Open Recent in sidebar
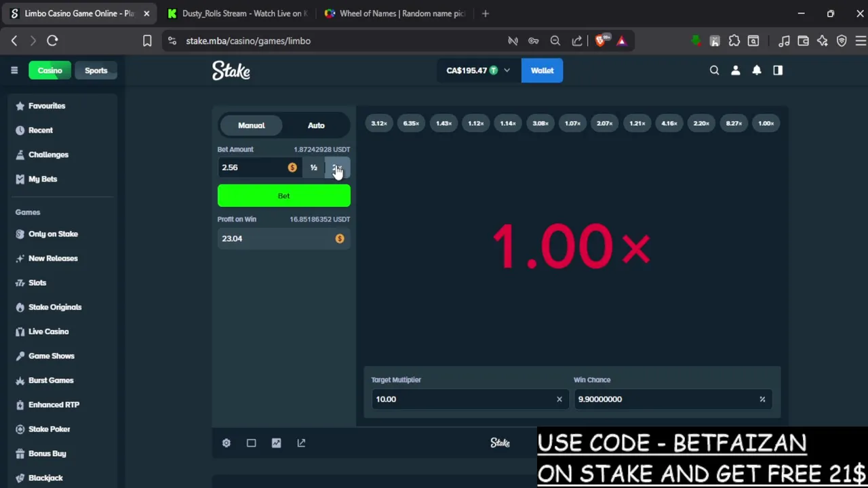 tap(41, 130)
